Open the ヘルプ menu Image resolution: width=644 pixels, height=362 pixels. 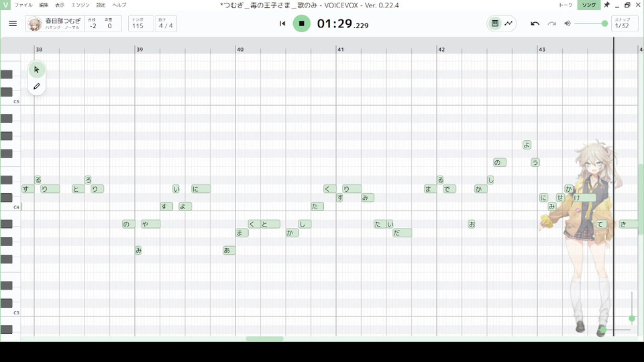[119, 5]
